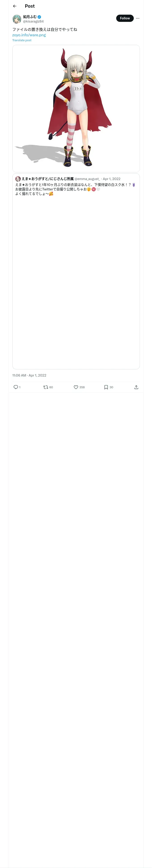Like the post with heart icon
The height and width of the screenshot is (868, 152).
point(76,387)
